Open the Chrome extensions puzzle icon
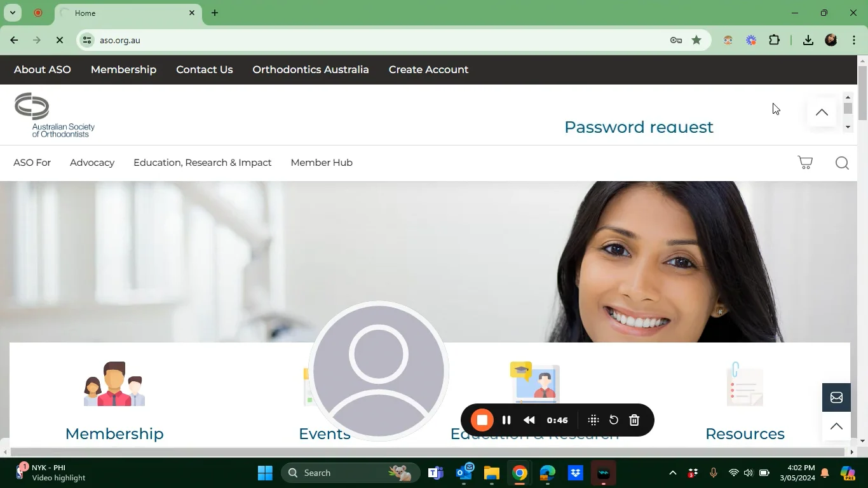The height and width of the screenshot is (488, 868). tap(774, 40)
